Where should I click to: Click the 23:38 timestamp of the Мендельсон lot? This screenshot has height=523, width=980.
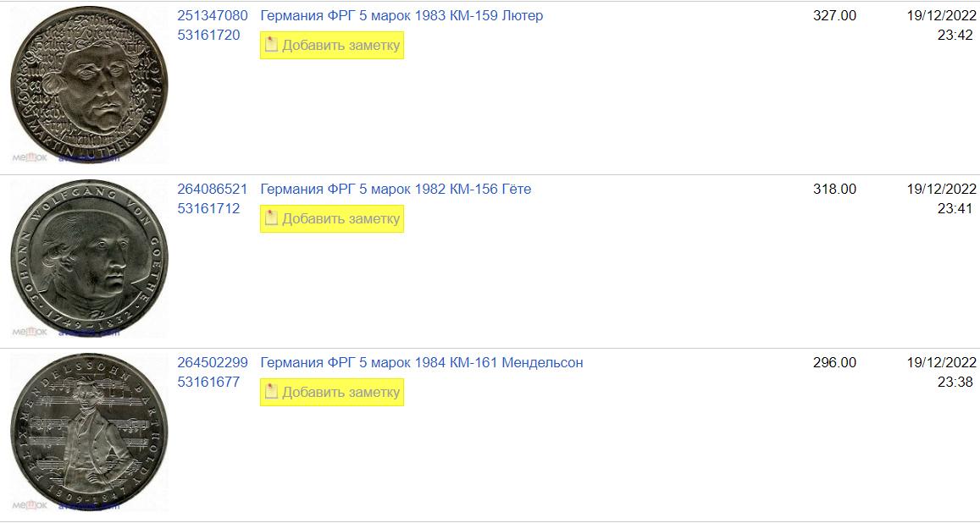tap(955, 383)
